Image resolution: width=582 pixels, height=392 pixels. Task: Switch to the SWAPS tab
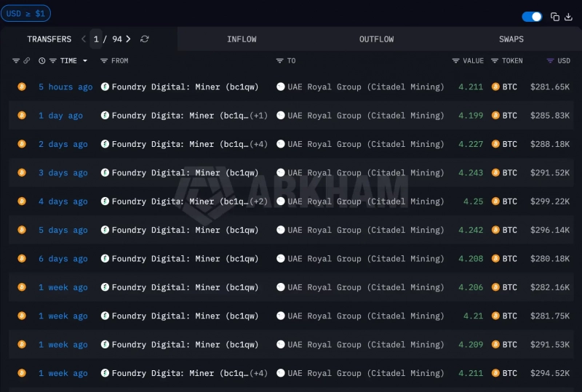tap(511, 39)
